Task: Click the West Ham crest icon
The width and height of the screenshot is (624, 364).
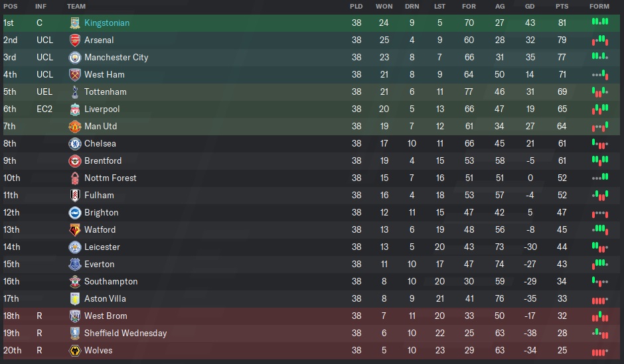Action: coord(75,74)
